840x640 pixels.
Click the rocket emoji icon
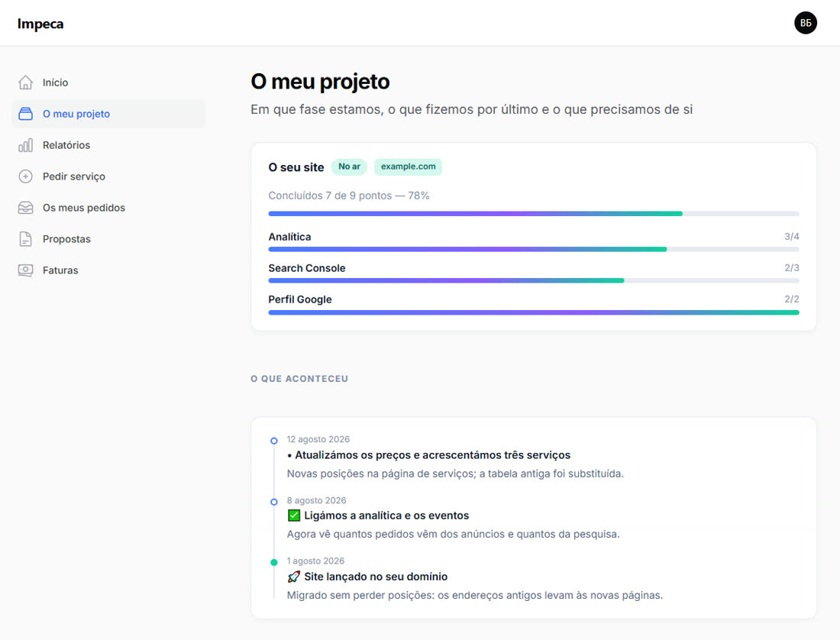(x=293, y=577)
